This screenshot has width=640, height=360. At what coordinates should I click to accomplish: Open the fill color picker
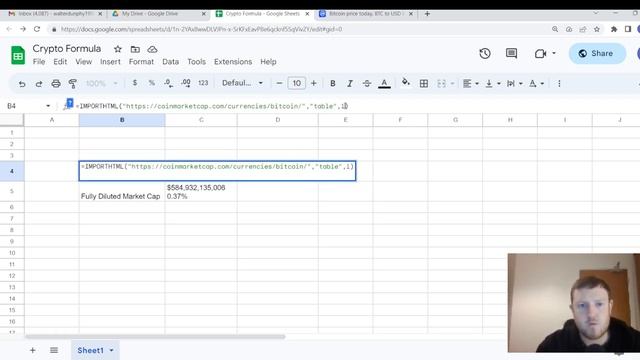click(x=405, y=82)
